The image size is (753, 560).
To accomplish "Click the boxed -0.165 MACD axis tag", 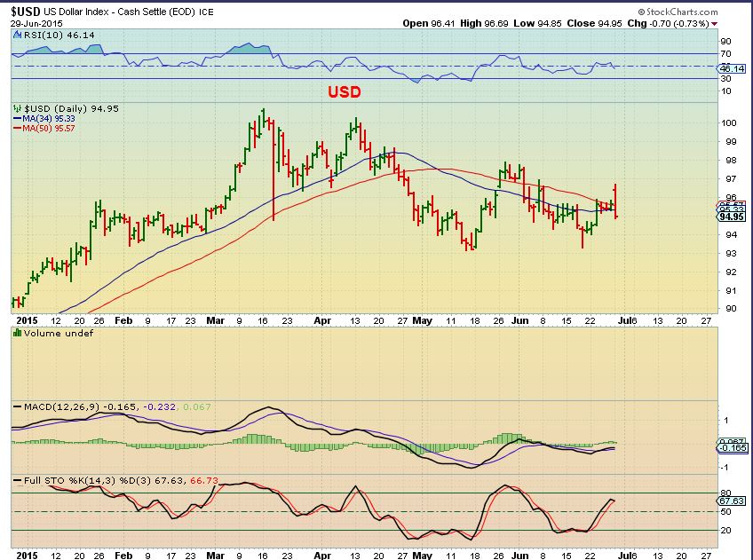I will (733, 448).
